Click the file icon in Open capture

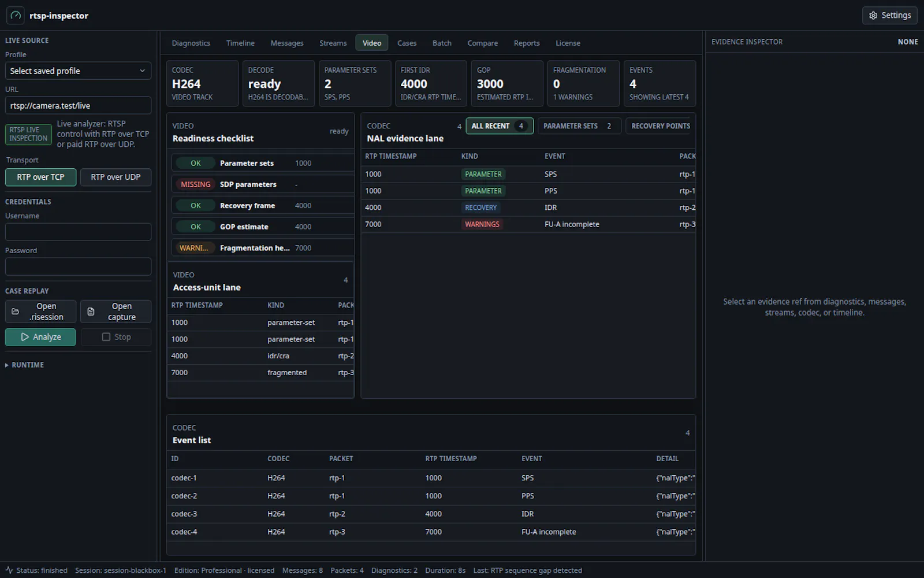(x=91, y=312)
